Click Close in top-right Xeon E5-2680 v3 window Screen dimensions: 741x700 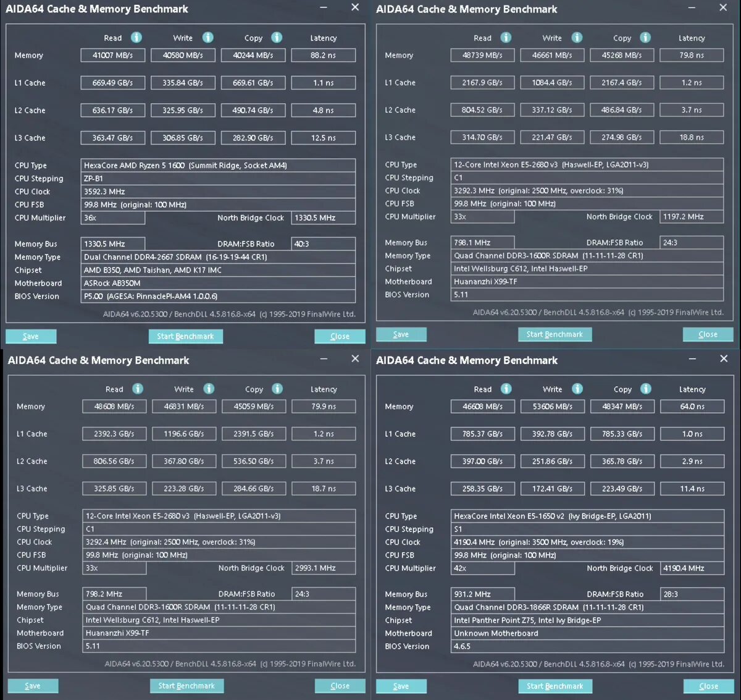coord(708,334)
